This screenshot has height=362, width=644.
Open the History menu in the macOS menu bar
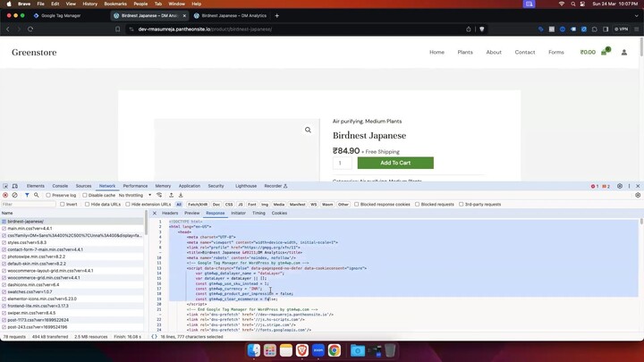[90, 4]
